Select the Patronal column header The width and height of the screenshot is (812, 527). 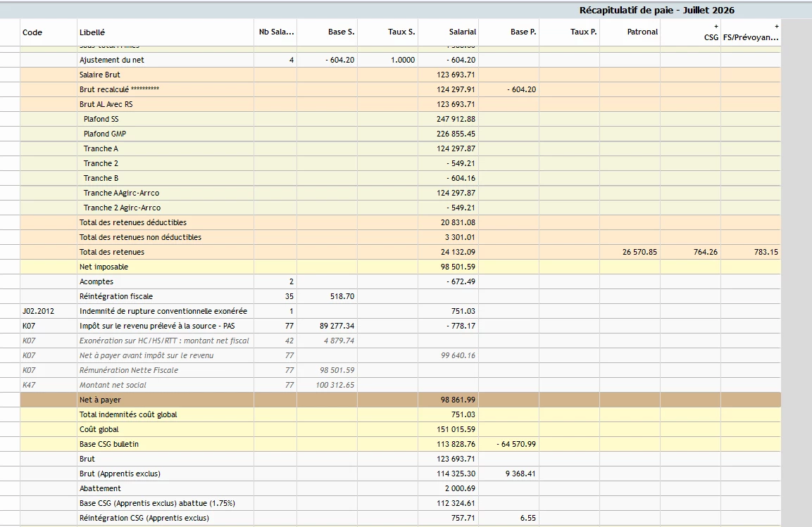pos(630,32)
